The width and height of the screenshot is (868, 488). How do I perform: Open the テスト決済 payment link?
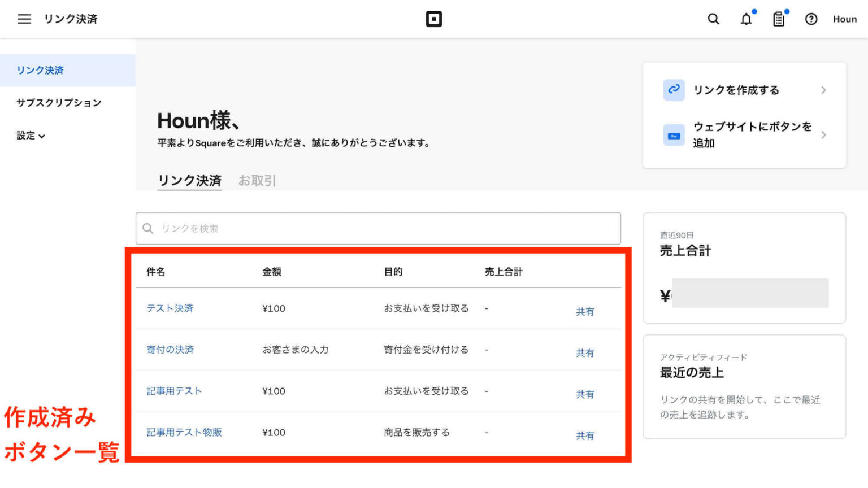tap(170, 308)
